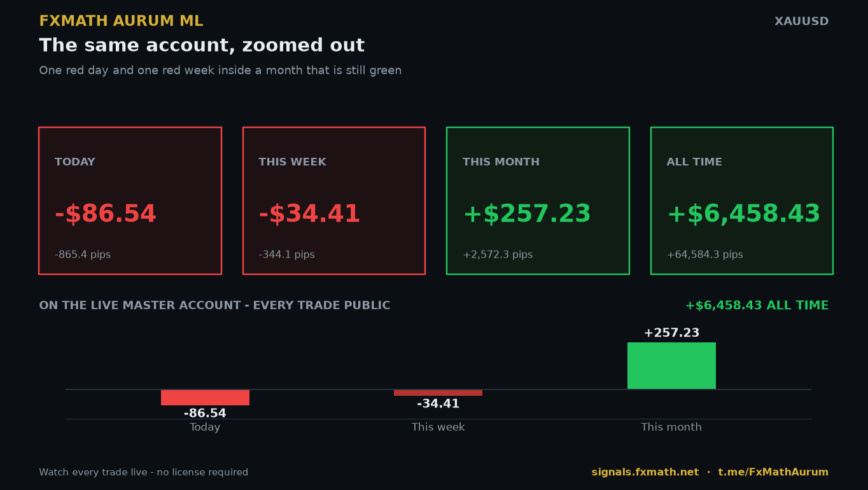Click the -$86.54 value in the Today card
The width and height of the screenshot is (868, 490).
coord(106,214)
